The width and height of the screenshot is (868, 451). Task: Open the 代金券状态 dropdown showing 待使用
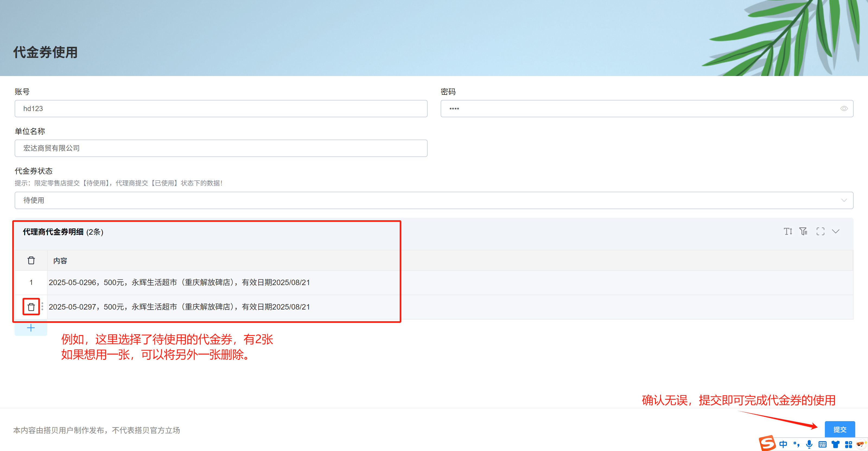pyautogui.click(x=434, y=200)
